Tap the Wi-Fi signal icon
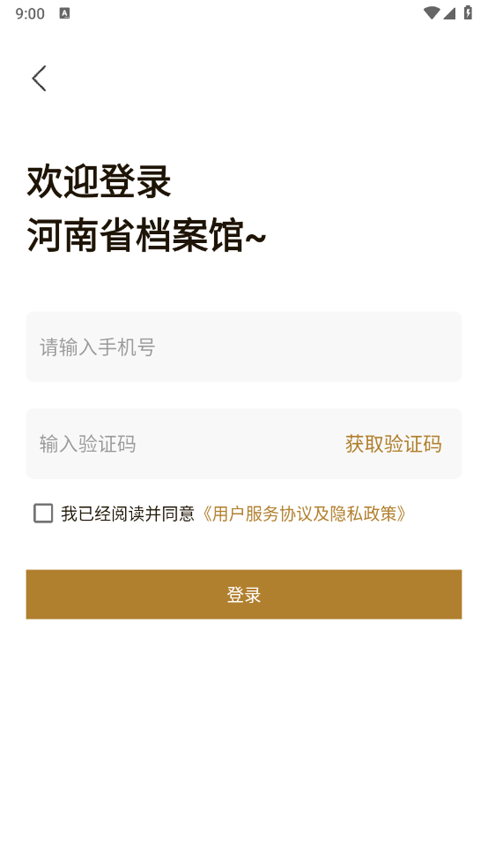The width and height of the screenshot is (488, 868). click(431, 13)
